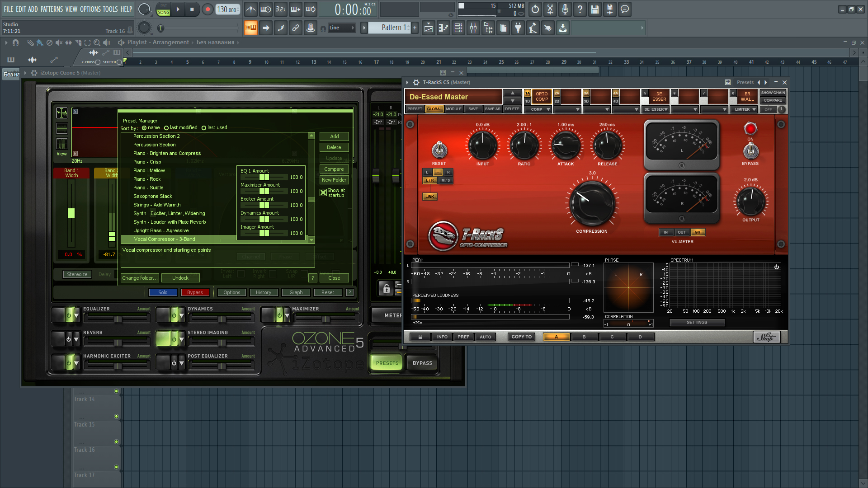Select sort by last used radio
Viewport: 868px width, 488px height.
click(204, 128)
